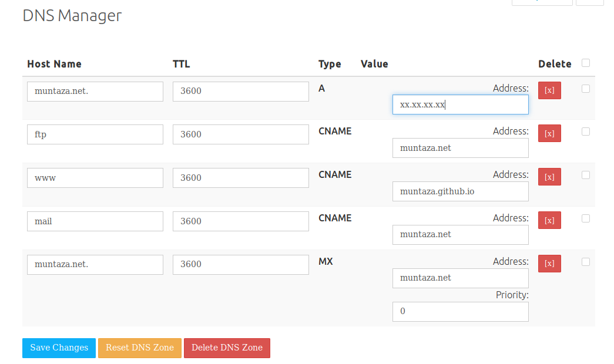Remove the www CNAME record
614x364 pixels.
point(549,177)
